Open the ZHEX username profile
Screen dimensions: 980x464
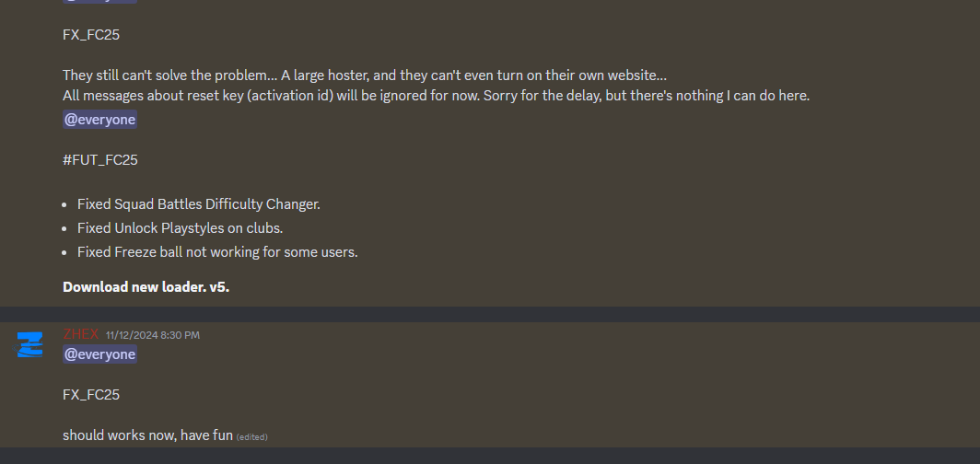tap(80, 334)
